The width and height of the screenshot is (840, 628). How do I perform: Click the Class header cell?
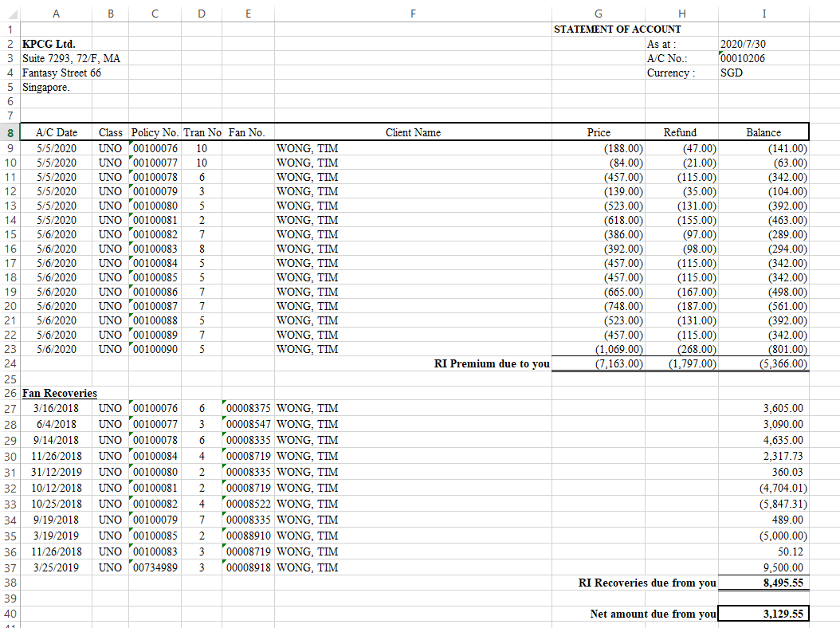click(x=110, y=132)
